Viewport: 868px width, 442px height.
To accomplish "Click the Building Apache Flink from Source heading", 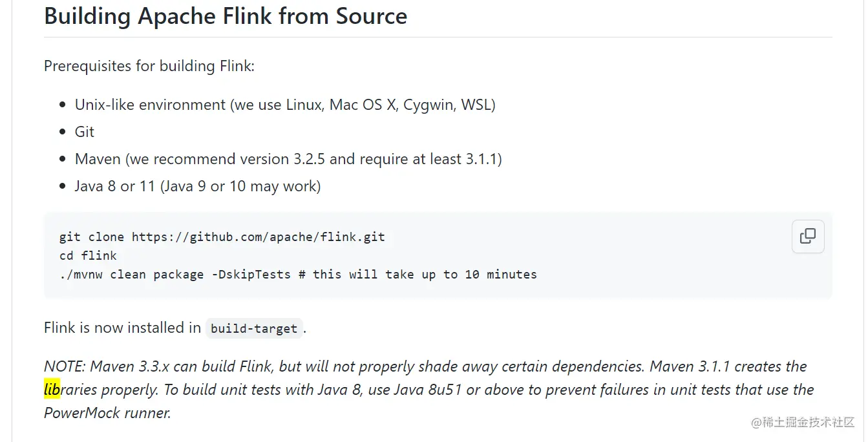I will pyautogui.click(x=226, y=16).
